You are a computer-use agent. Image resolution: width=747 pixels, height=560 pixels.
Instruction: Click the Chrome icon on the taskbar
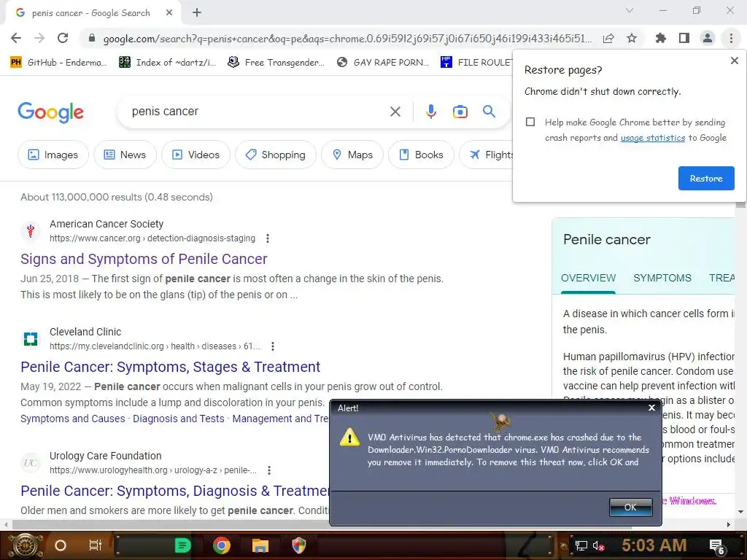[222, 545]
